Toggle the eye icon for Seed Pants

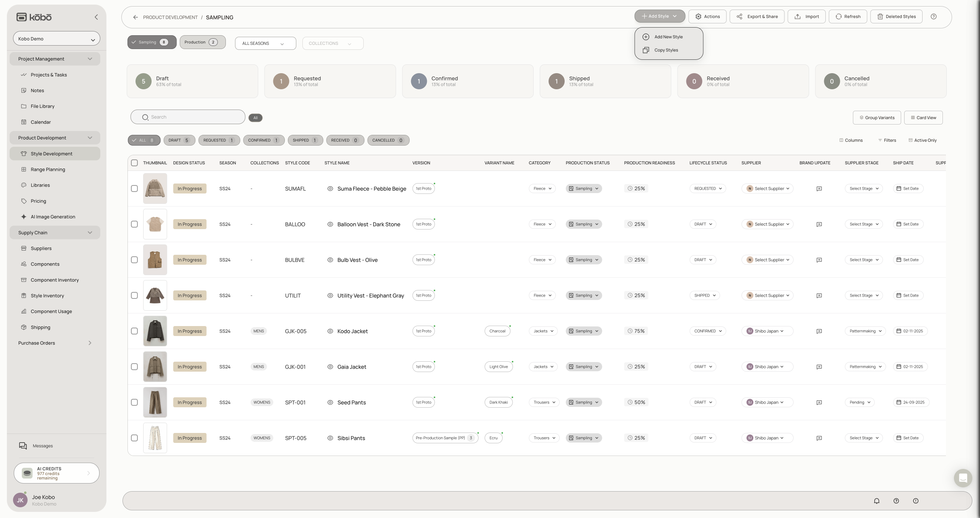coord(330,402)
